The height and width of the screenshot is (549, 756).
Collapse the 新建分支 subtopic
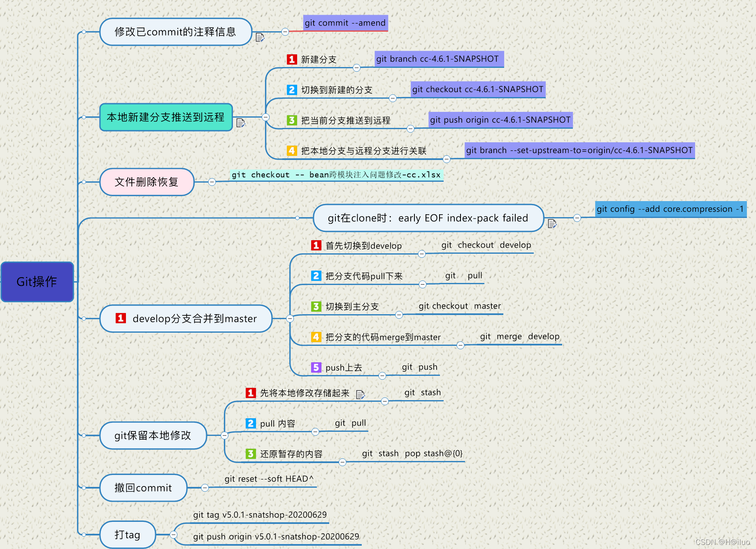[x=357, y=68]
